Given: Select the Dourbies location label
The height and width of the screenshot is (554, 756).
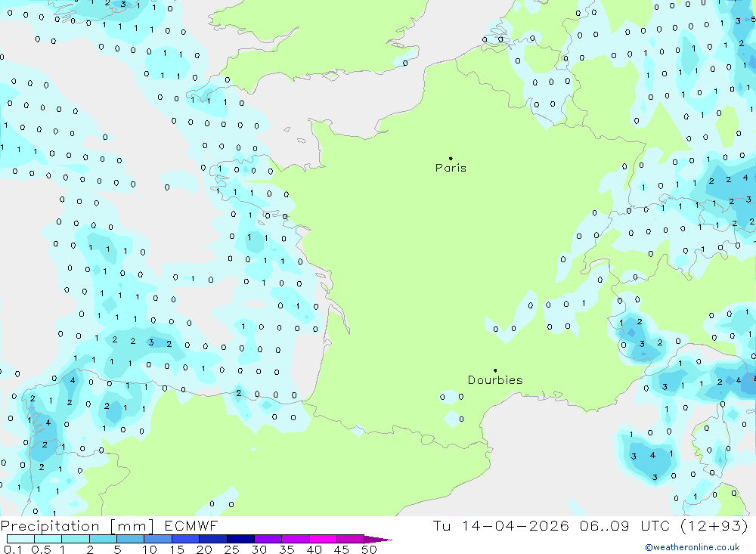Looking at the screenshot, I should tap(495, 380).
